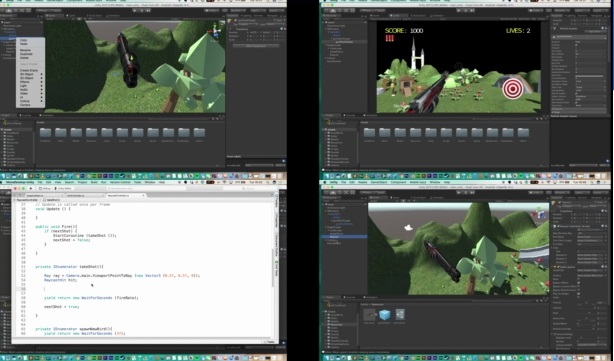Toggle the Loop checkbox on Audio Source
Viewport: 614px width, 361px height.
coord(578,297)
